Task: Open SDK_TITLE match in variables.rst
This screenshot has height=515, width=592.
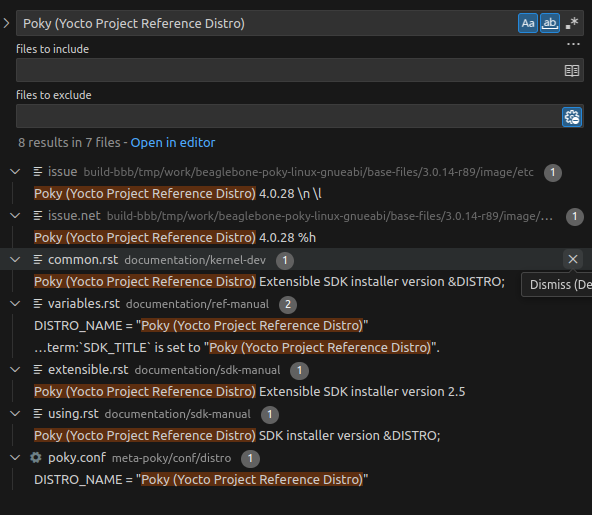Action: [x=237, y=348]
